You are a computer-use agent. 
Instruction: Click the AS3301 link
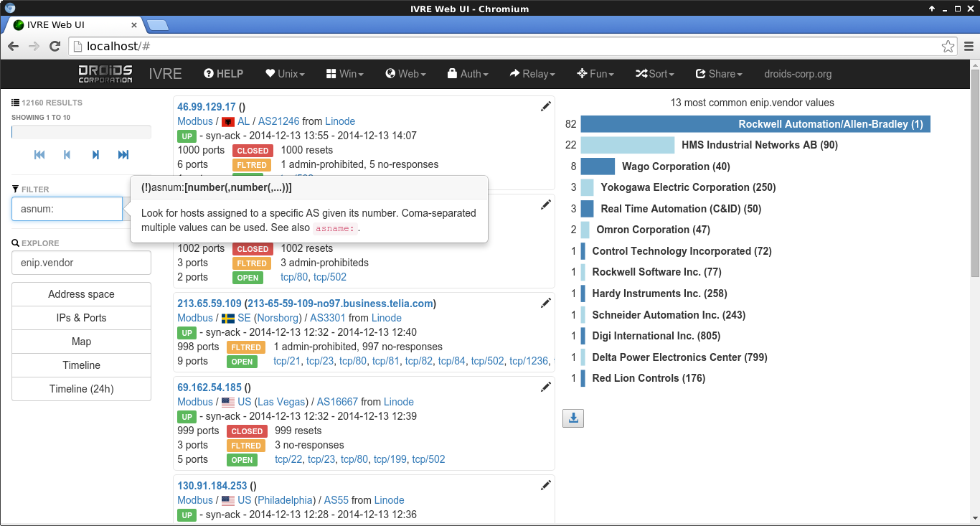tap(328, 318)
